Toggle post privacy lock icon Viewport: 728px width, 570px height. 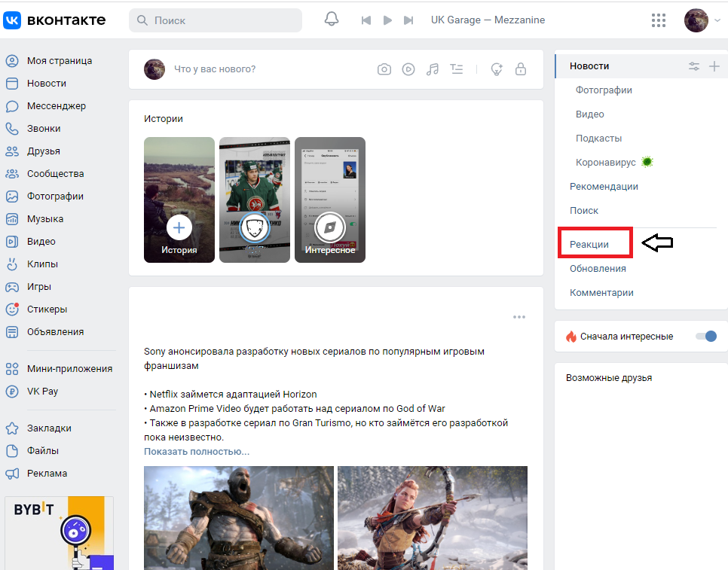click(x=521, y=69)
